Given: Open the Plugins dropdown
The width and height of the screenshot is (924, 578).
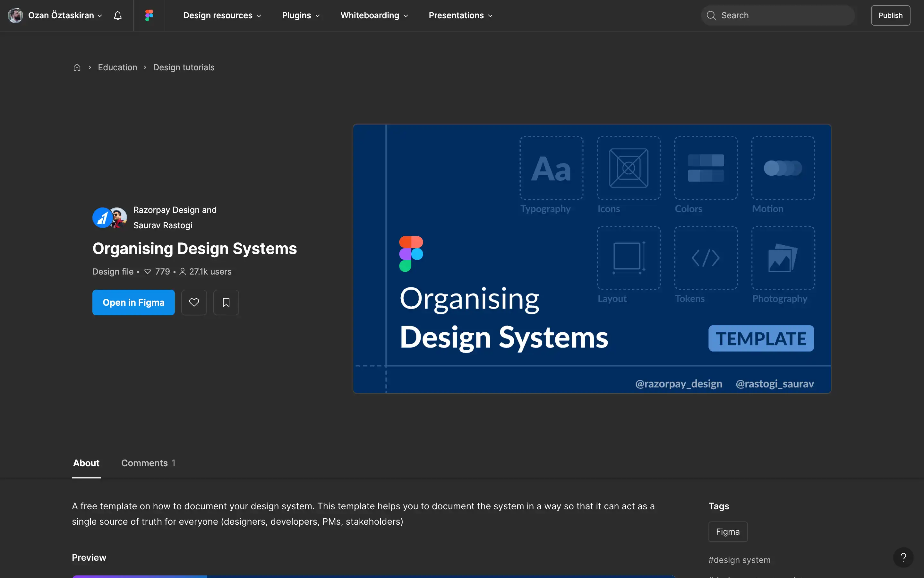Looking at the screenshot, I should click(301, 15).
